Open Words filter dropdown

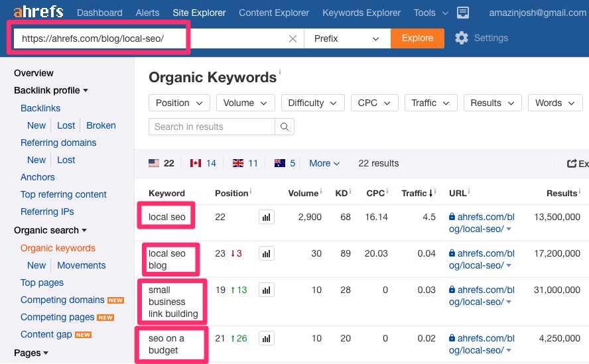click(x=555, y=103)
